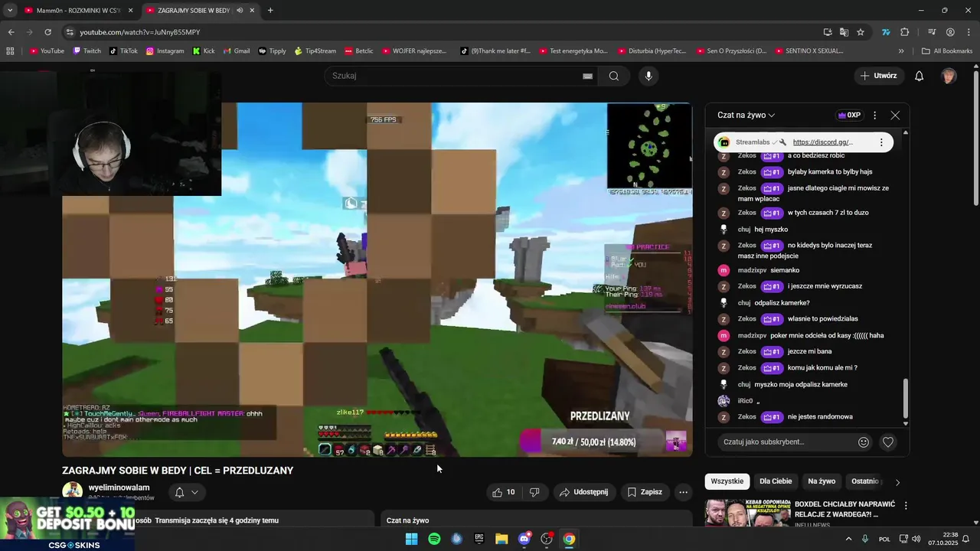Open the chat emoji picker
The height and width of the screenshot is (551, 980).
864,442
